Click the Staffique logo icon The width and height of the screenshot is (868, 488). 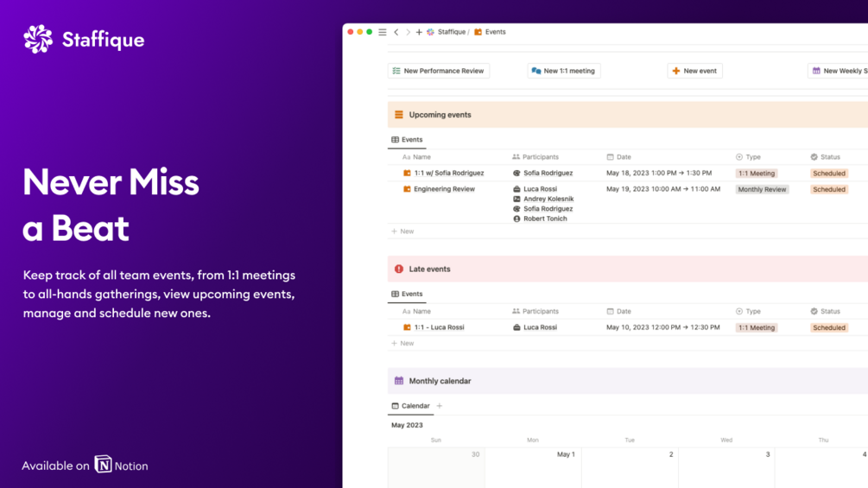click(x=38, y=39)
